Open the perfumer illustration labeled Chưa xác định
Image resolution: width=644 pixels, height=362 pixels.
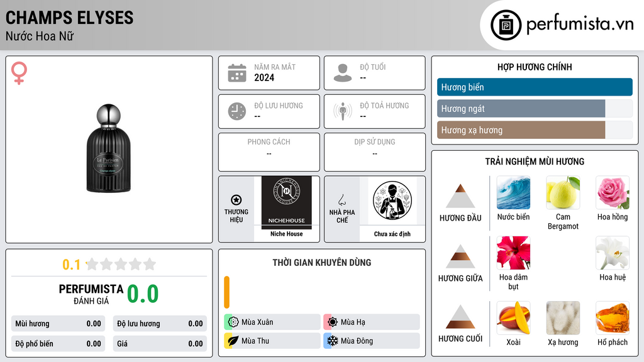tap(392, 201)
